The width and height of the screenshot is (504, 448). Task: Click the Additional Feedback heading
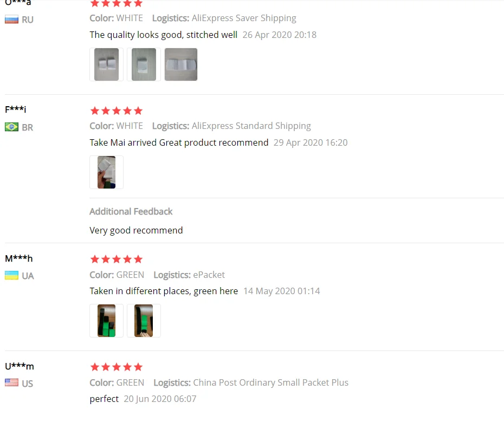[131, 211]
